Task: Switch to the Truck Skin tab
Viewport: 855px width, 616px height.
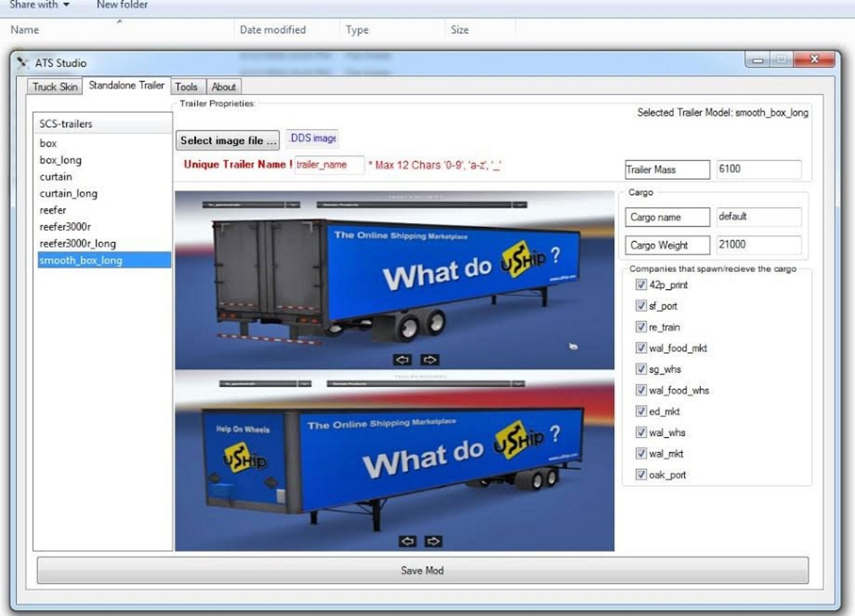Action: [x=54, y=87]
